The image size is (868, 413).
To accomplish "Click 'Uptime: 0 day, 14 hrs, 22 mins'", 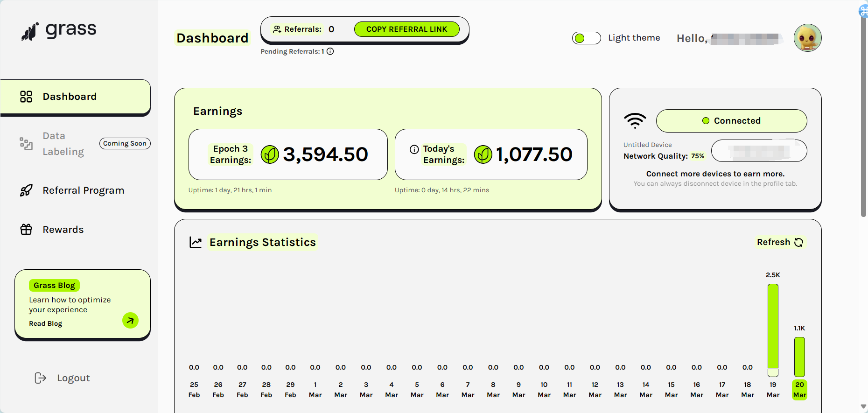I will (x=442, y=190).
